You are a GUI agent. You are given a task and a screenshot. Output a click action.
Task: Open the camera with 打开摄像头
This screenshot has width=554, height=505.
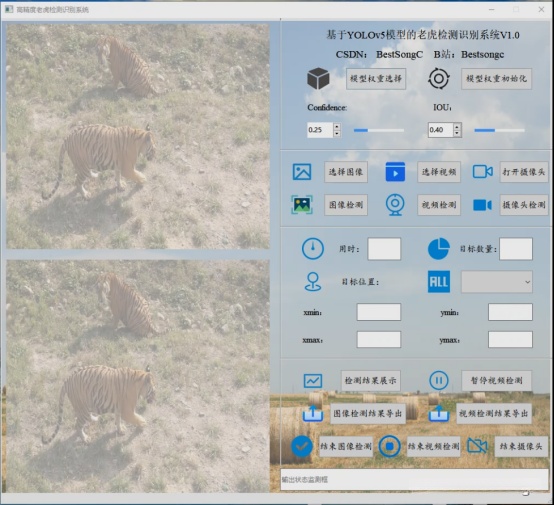click(x=524, y=172)
